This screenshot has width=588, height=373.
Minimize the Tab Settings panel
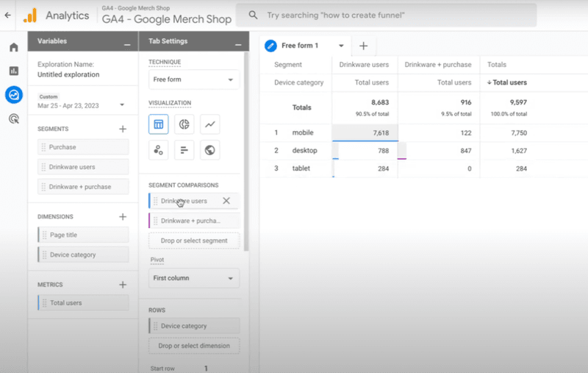238,45
